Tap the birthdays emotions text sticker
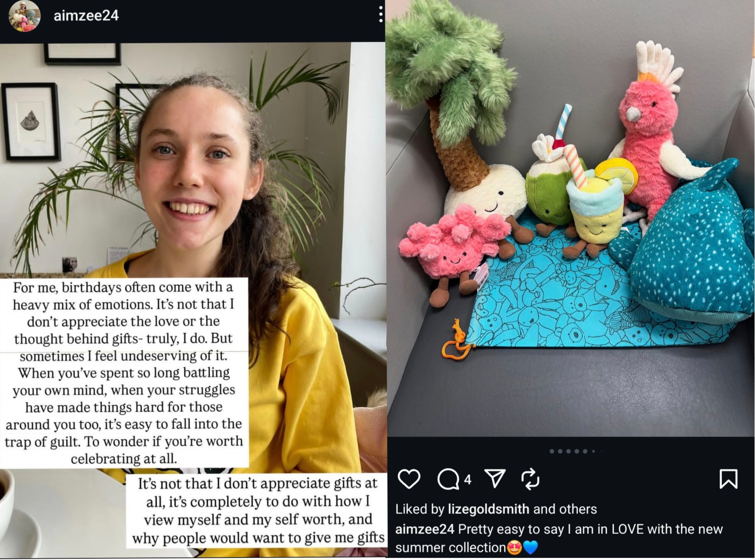Viewport: 755px width, 560px height. 124,373
